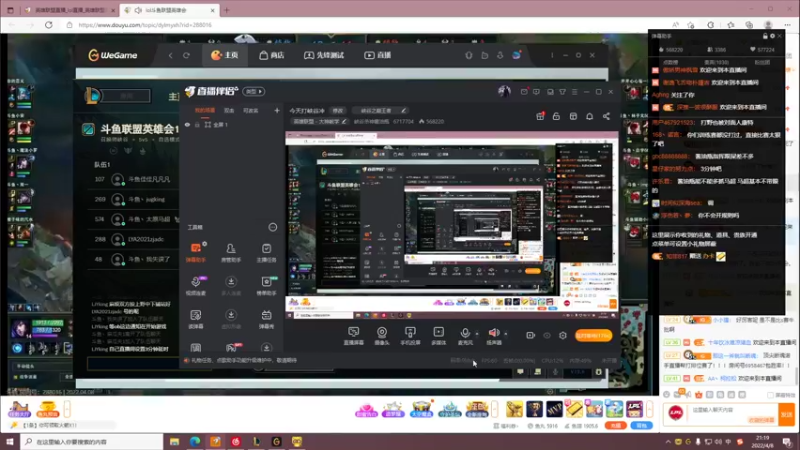Expand the activity icons arrow in gift bar
The width and height of the screenshot is (800, 450).
(x=494, y=409)
